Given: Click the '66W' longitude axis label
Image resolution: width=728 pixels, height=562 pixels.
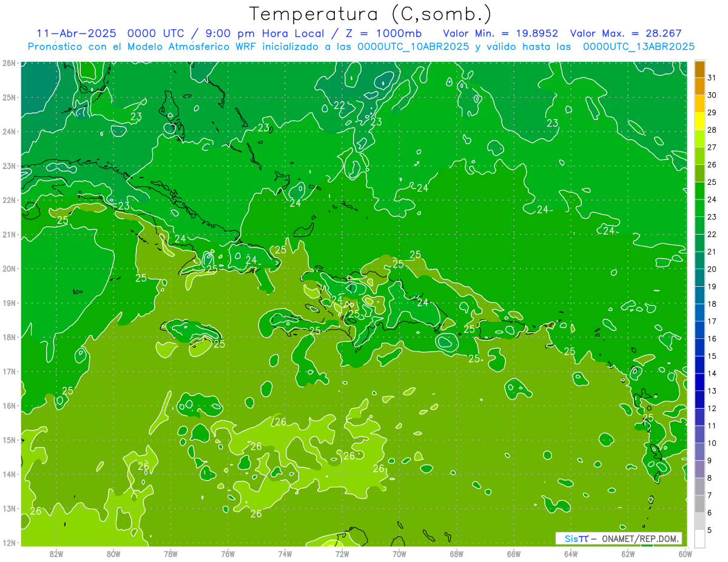Looking at the screenshot, I should (514, 554).
